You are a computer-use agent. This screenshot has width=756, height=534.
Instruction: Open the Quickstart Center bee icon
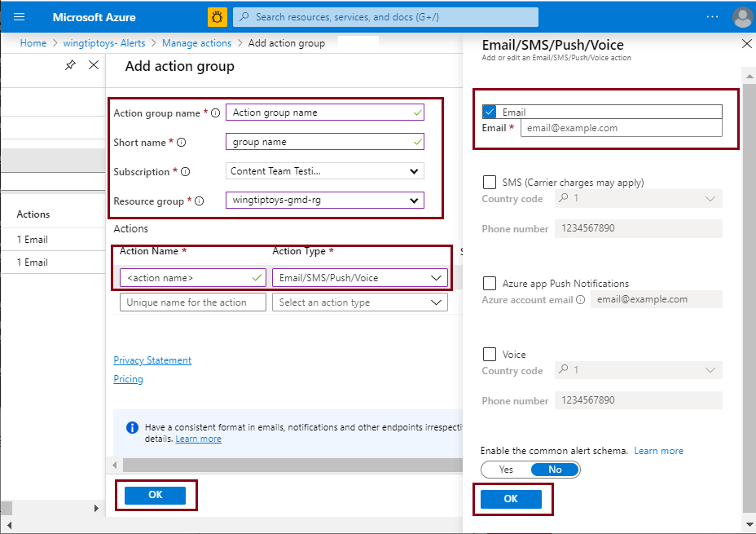coord(217,16)
